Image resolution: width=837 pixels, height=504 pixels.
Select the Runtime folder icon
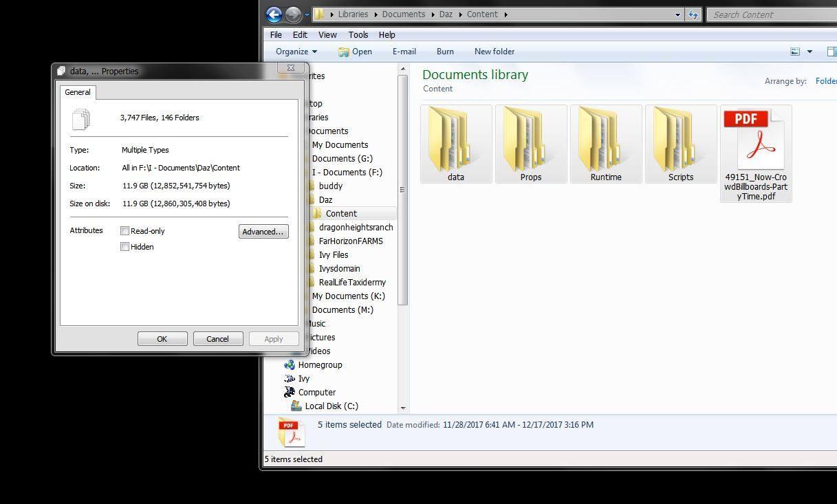[x=605, y=144]
